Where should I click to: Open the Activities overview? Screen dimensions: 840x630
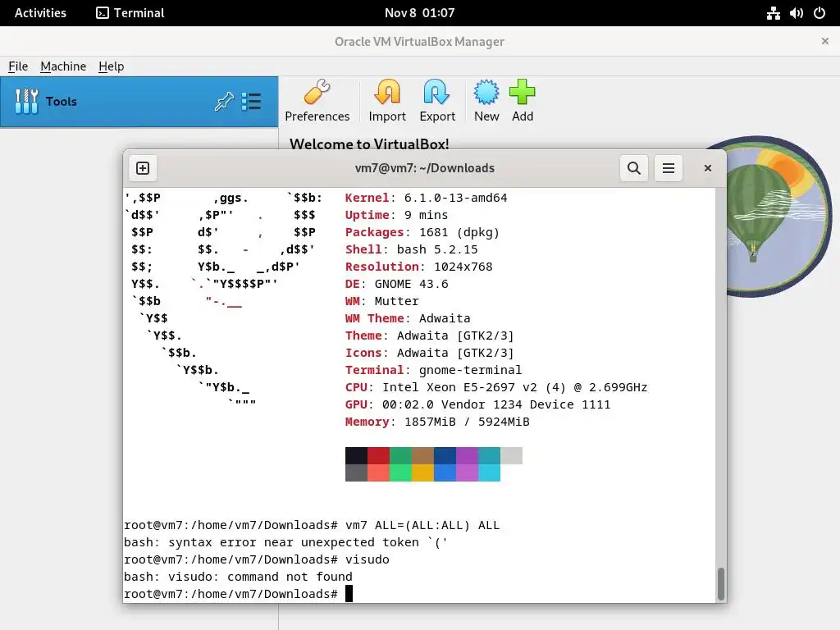[x=40, y=13]
